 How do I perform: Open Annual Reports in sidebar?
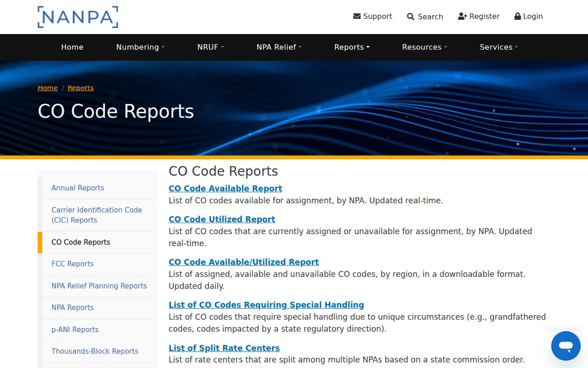coord(100,188)
